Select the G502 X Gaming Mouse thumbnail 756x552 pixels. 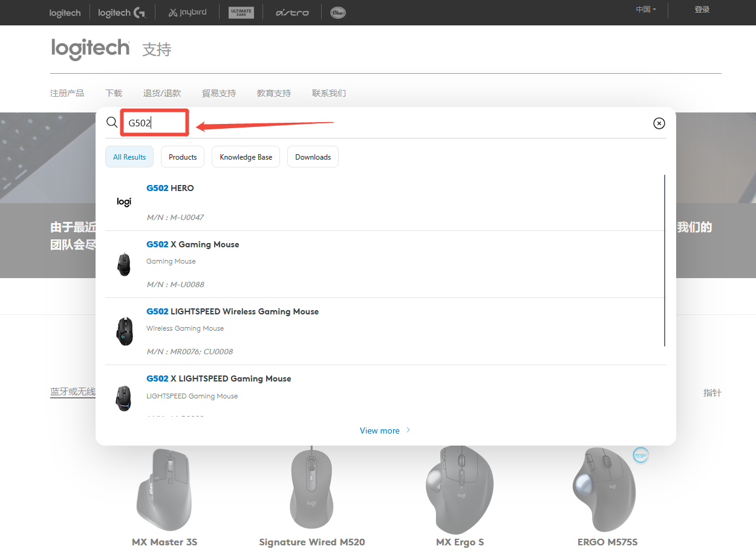[x=124, y=264]
